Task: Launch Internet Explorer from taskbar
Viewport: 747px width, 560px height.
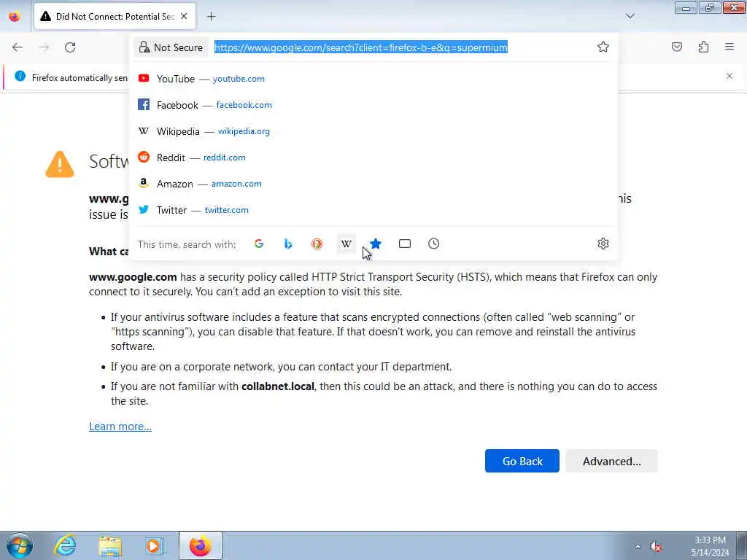Action: [x=65, y=545]
